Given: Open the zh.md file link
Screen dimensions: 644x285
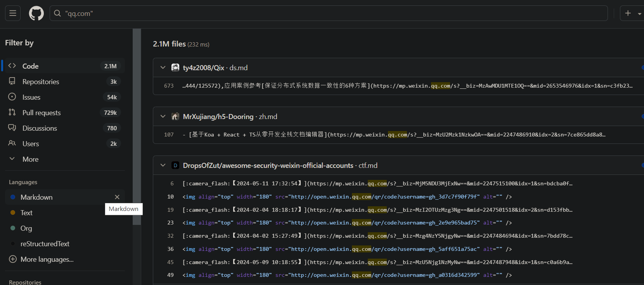Looking at the screenshot, I should coord(268,117).
